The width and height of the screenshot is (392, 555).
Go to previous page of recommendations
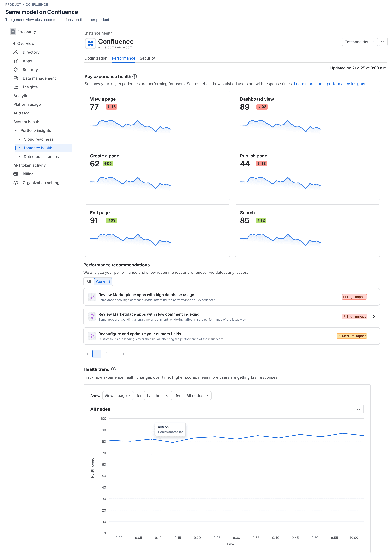(88, 354)
